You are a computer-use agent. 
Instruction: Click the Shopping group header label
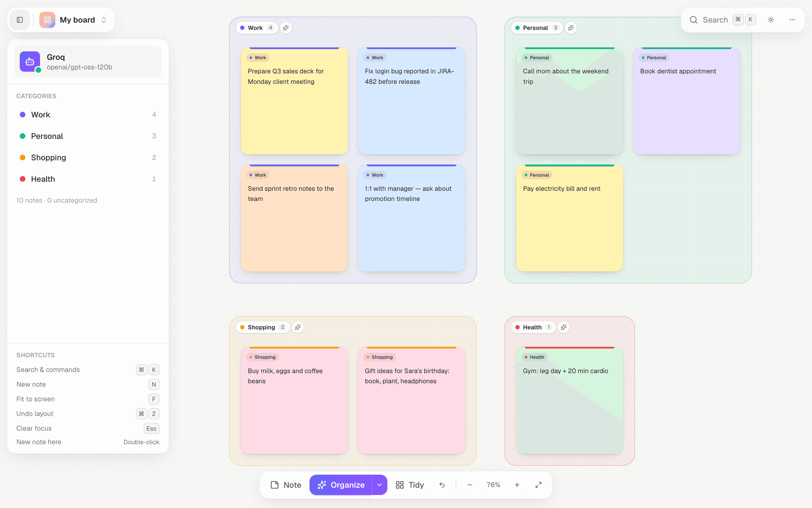coord(263,327)
